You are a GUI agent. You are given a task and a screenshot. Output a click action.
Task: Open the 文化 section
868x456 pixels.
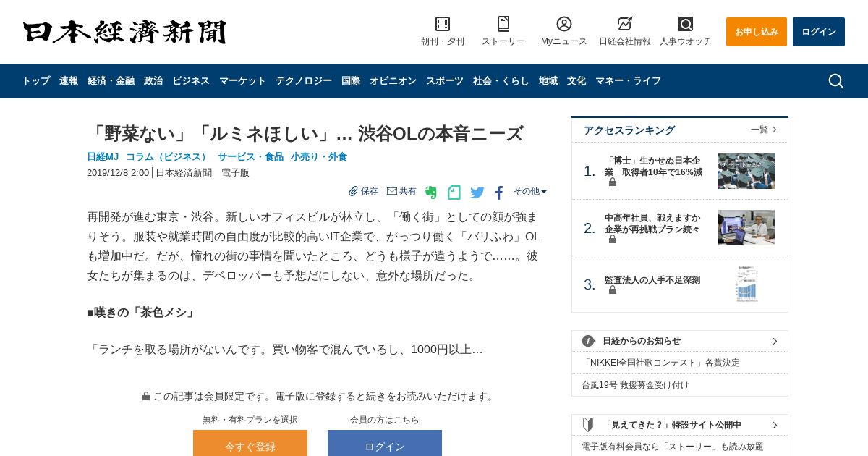click(x=576, y=81)
